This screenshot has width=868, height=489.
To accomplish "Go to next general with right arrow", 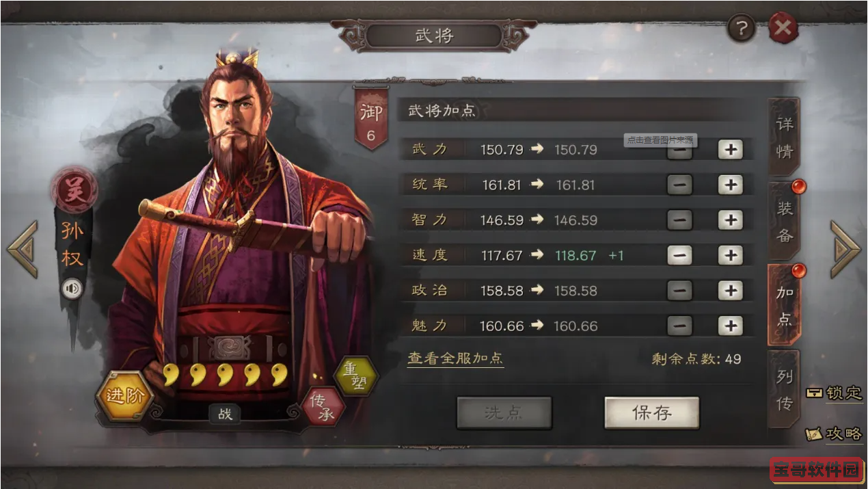I will [845, 249].
